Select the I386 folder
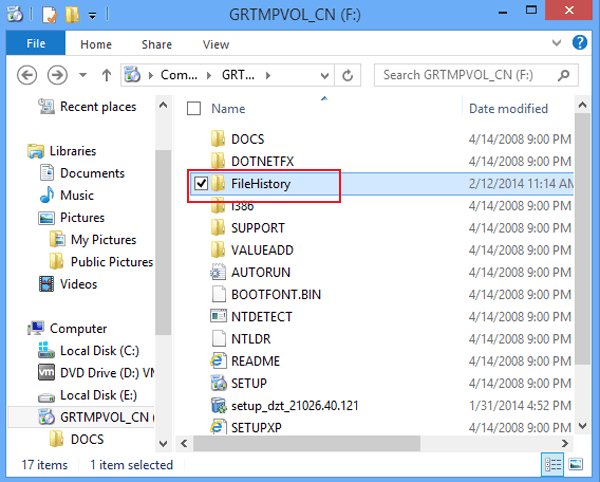The image size is (600, 482). click(243, 206)
